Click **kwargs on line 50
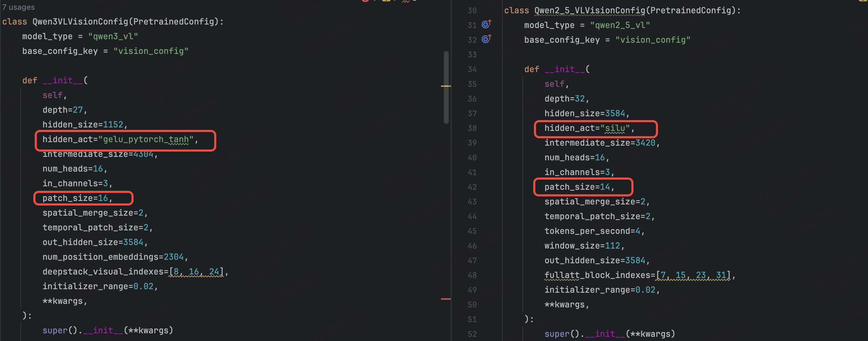 point(564,305)
